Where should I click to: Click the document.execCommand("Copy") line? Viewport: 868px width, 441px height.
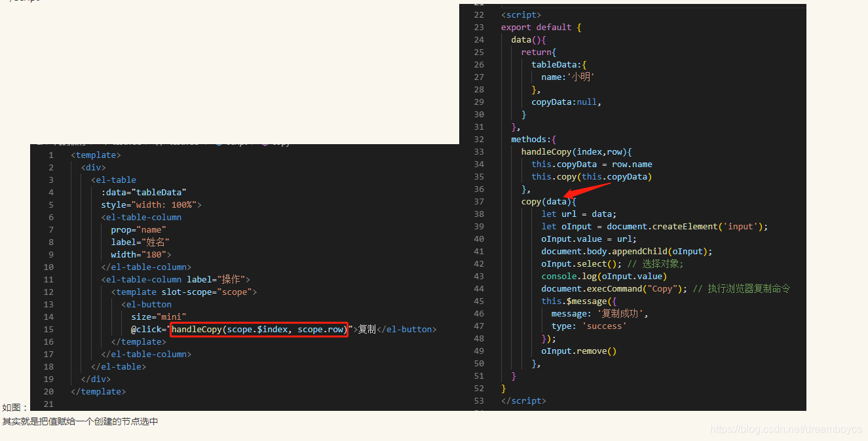click(666, 289)
